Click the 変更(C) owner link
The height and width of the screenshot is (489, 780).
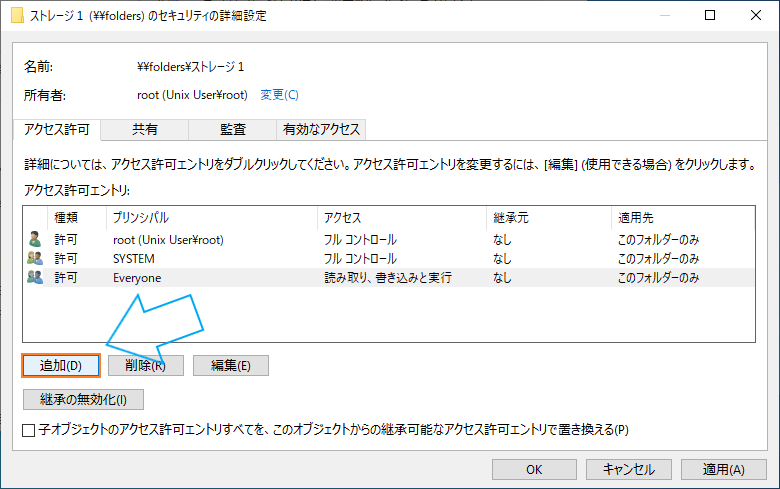click(x=279, y=95)
